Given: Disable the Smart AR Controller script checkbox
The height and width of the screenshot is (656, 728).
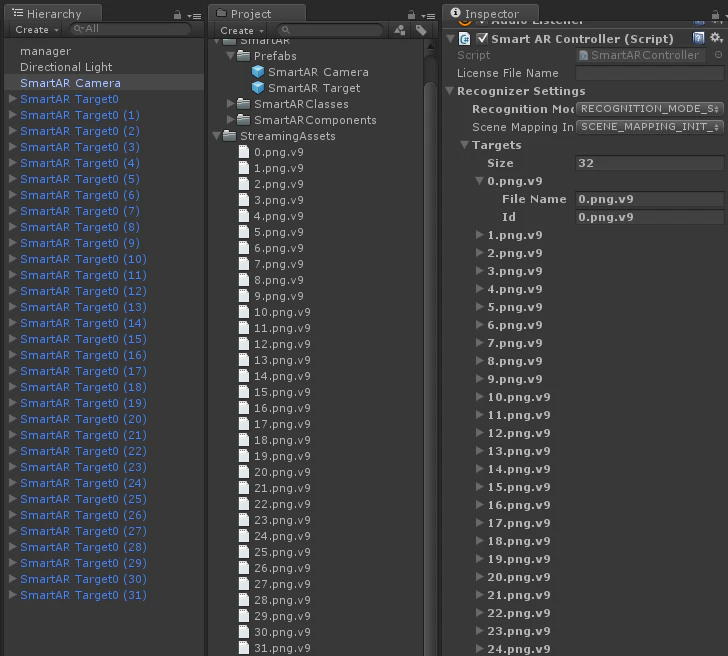Looking at the screenshot, I should [482, 38].
